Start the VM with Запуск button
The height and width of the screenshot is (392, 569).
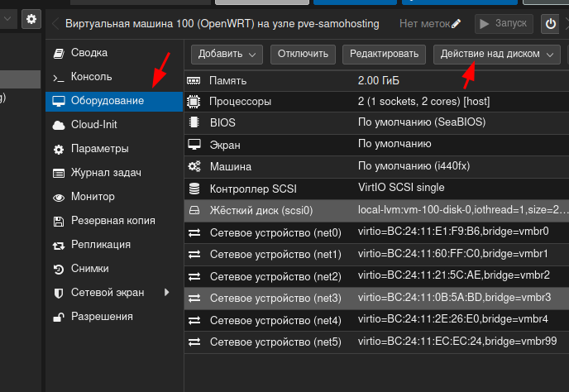coord(504,24)
